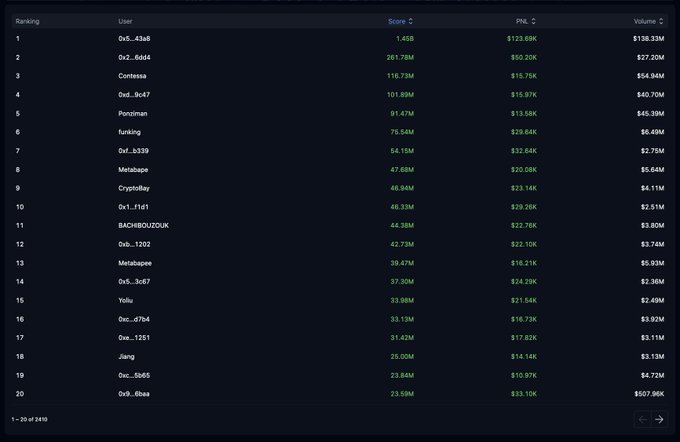This screenshot has height=442, width=680.
Task: Select user 0xf...b339
Action: (134, 151)
